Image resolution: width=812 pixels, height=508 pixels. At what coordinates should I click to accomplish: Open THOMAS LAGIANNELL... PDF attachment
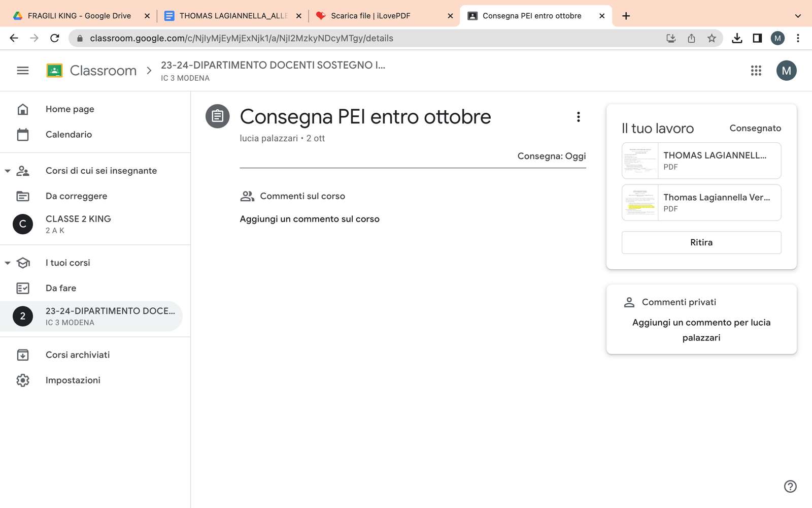pos(701,161)
